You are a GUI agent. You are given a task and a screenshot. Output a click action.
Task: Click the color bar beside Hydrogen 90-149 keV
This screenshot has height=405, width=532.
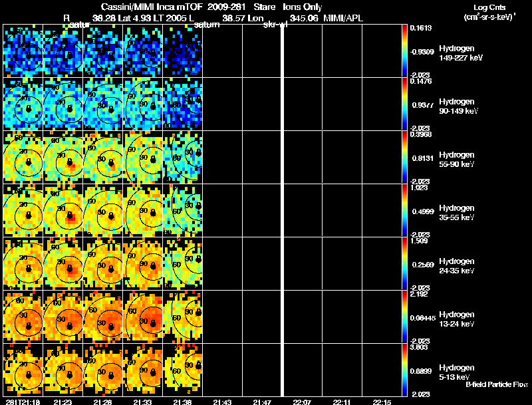pos(404,104)
